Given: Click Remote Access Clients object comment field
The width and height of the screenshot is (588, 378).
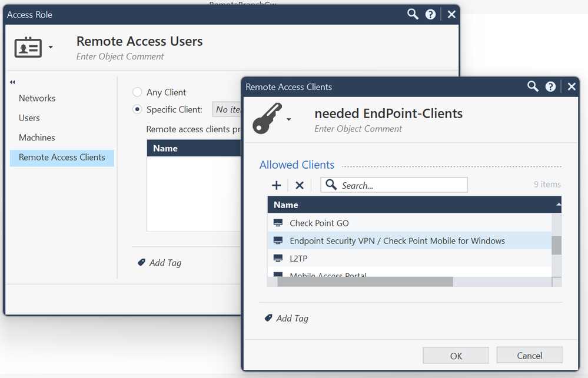Looking at the screenshot, I should coord(358,129).
